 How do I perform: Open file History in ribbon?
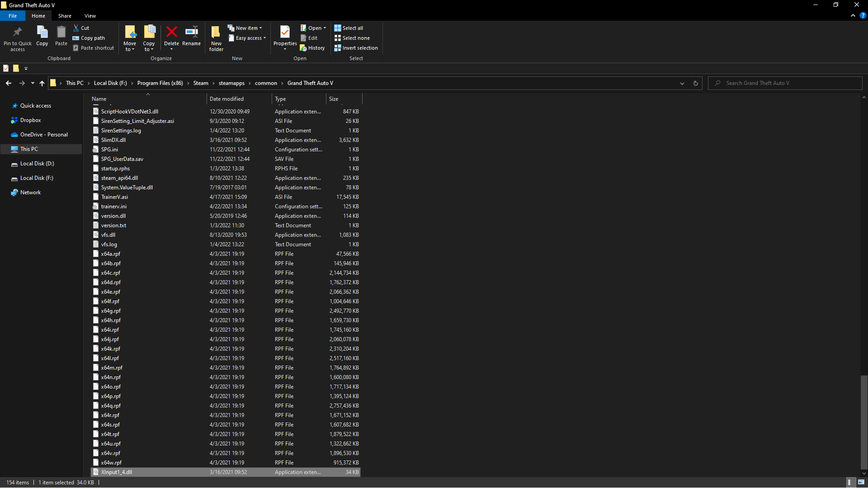point(312,48)
